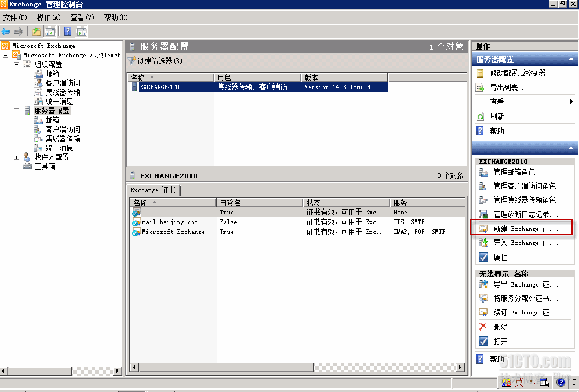
Task: Collapse the Microsoft Exchange 本地 tree node
Action: tap(6, 55)
